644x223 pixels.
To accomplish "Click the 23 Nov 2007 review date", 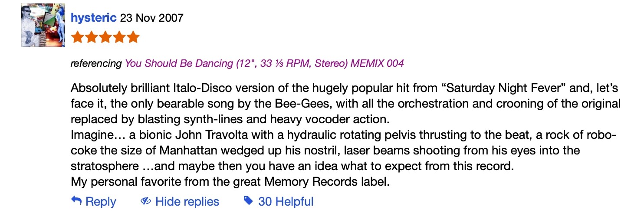I will click(x=152, y=18).
